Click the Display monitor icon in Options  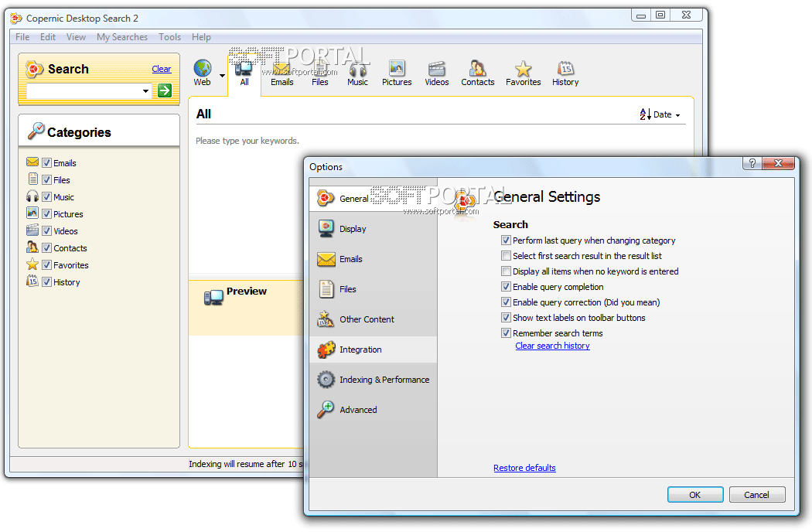(x=326, y=228)
